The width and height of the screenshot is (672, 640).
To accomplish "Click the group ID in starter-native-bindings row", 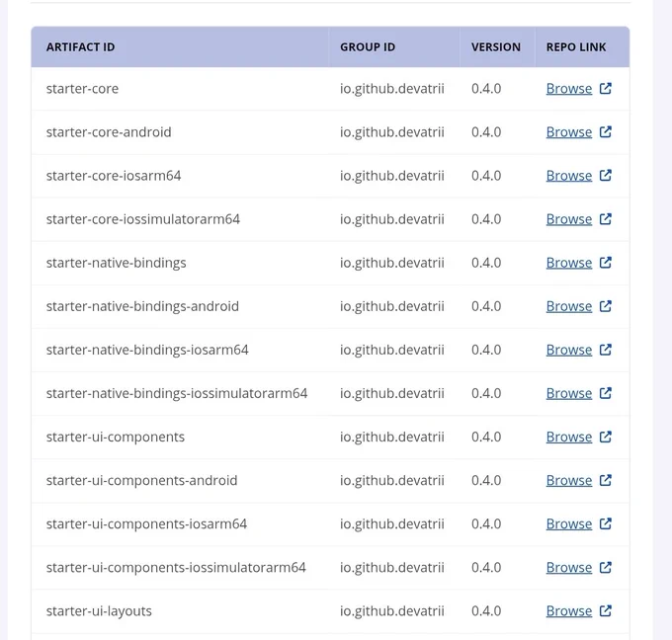I will 392,263.
